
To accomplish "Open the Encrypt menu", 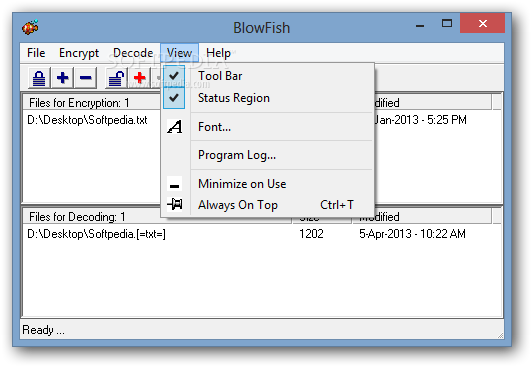I will (79, 53).
